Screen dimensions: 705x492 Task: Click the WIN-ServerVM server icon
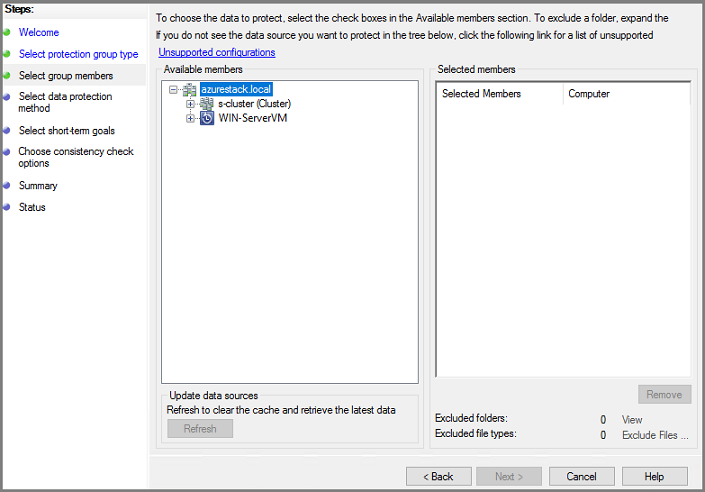(x=207, y=118)
